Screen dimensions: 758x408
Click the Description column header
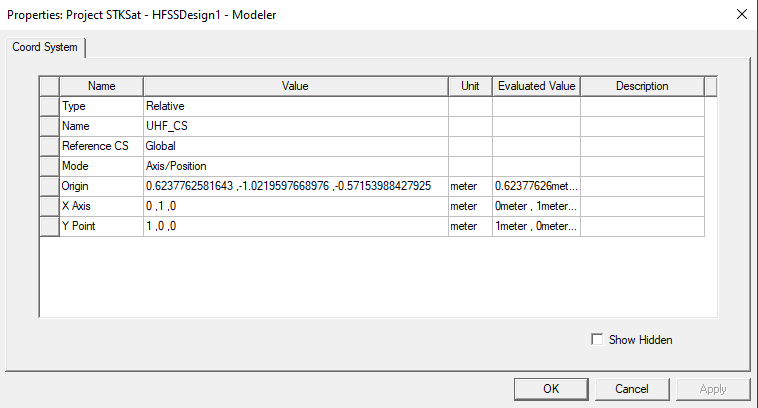[641, 86]
